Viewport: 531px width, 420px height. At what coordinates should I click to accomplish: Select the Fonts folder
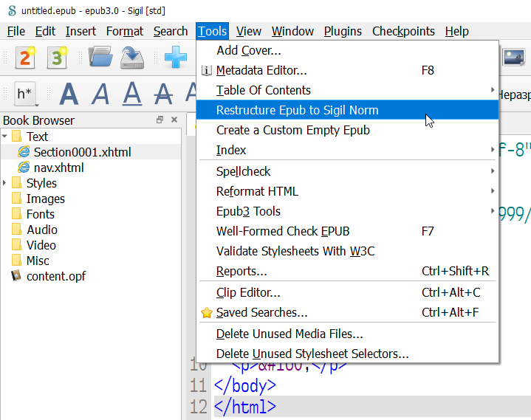point(41,214)
